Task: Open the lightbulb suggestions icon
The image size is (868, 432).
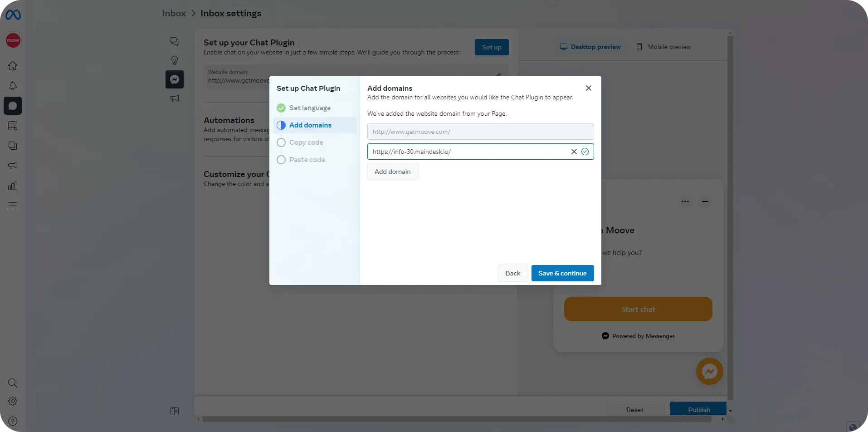Action: (x=174, y=60)
